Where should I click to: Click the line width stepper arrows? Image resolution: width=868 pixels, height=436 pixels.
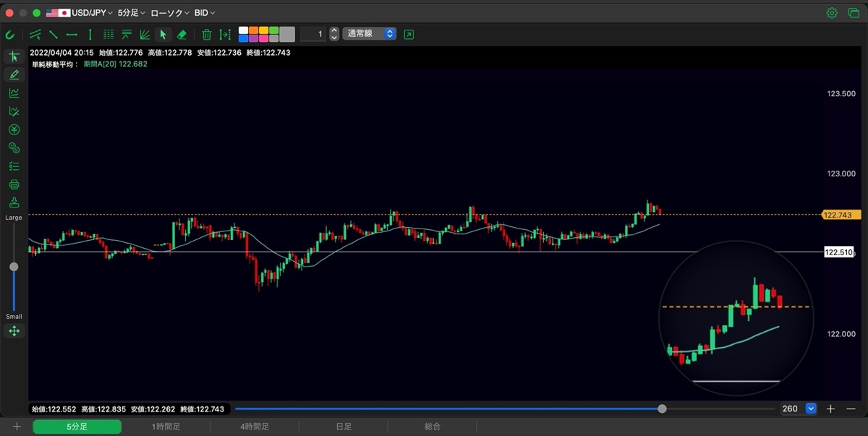click(x=334, y=34)
